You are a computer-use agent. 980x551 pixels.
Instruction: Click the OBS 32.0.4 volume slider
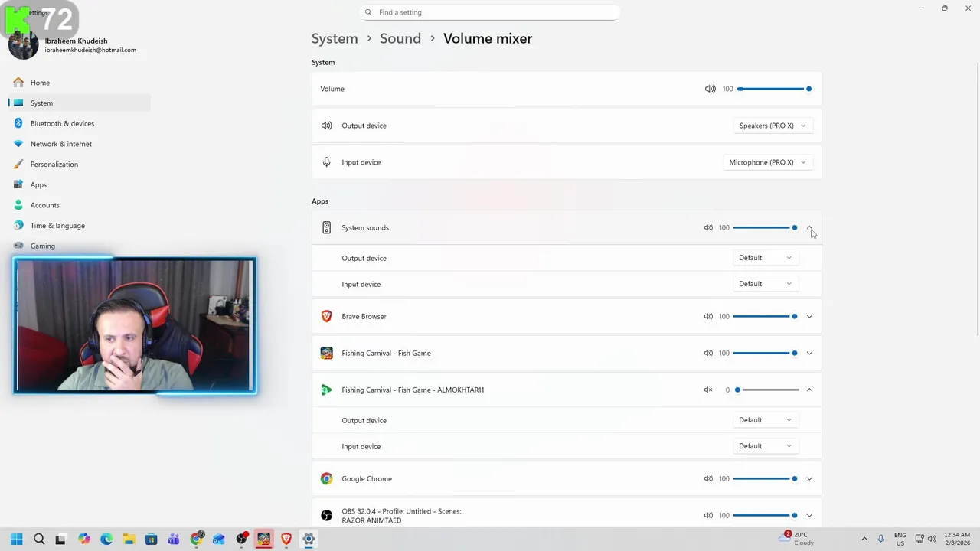click(x=765, y=515)
